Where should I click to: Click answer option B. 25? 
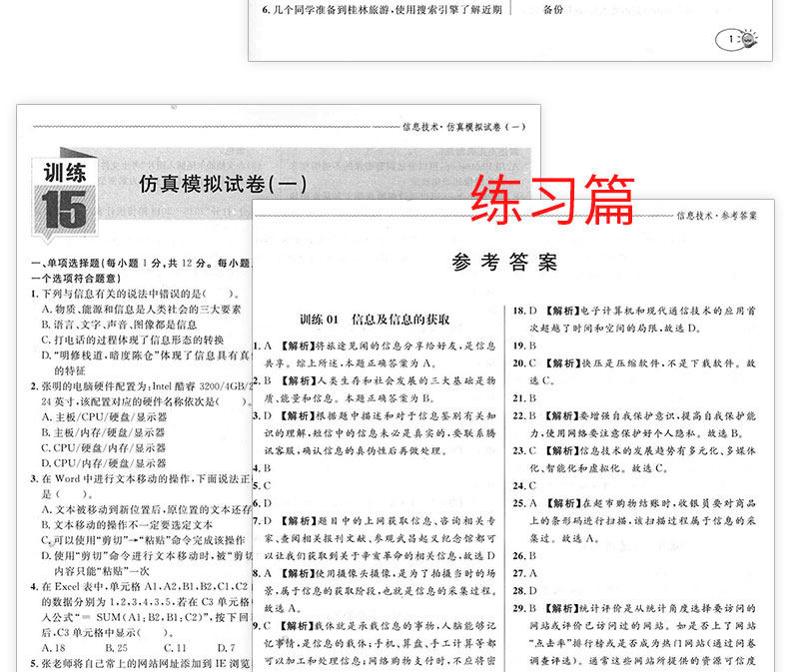(116, 648)
